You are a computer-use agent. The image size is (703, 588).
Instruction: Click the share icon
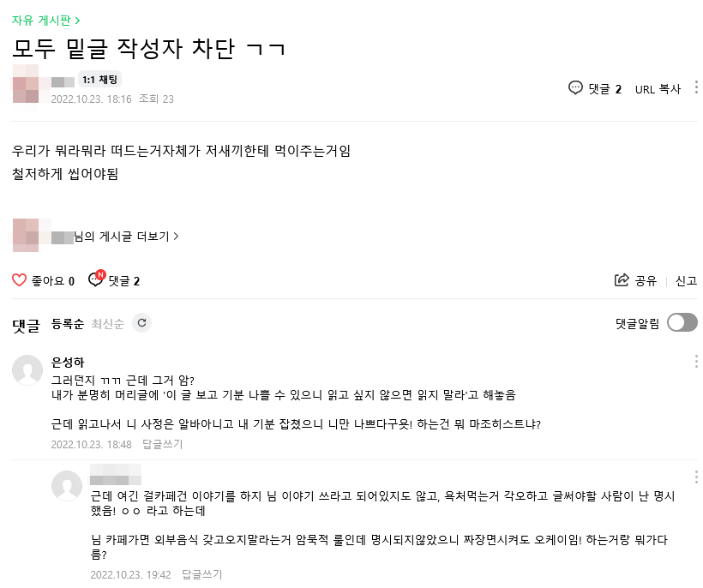tap(622, 280)
